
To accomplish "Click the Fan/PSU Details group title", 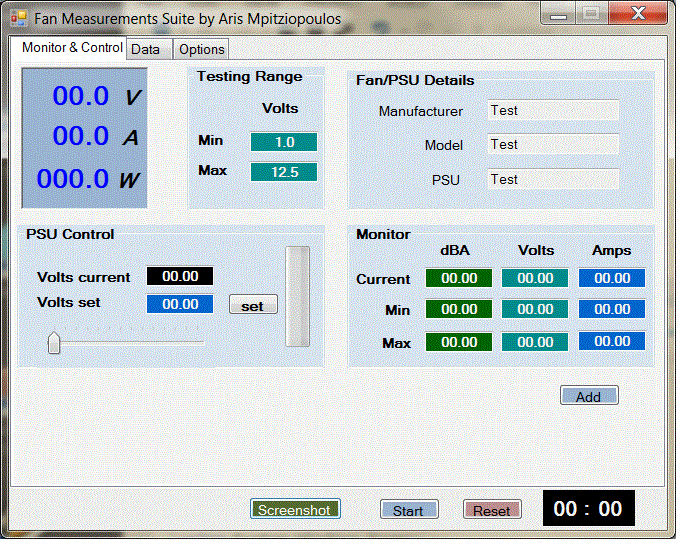I will [415, 80].
